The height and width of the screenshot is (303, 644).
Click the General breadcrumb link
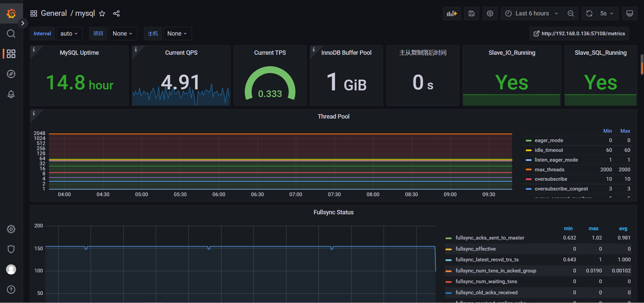coord(54,13)
